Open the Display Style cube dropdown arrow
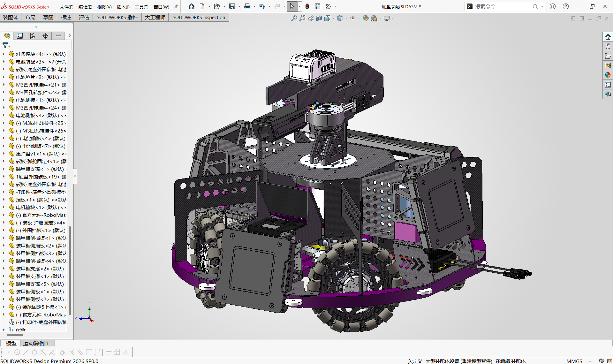Screen dimensions: 613x364 point(346,19)
